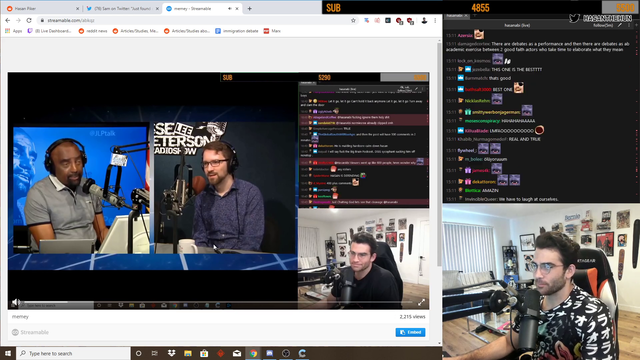Image resolution: width=640 pixels, height=360 pixels.
Task: Click the Embed button
Action: point(410,332)
